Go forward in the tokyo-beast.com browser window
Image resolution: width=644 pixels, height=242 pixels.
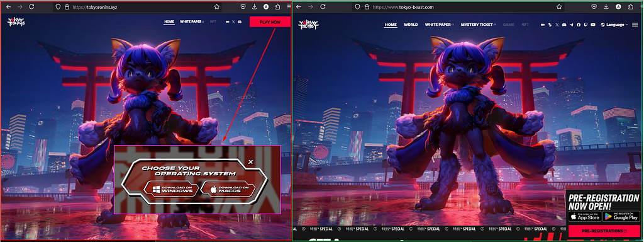[311, 7]
